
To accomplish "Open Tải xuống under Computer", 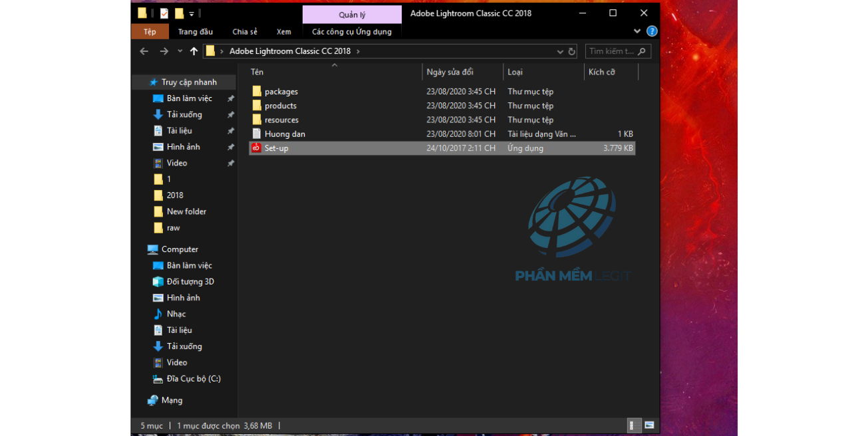I will click(x=184, y=346).
